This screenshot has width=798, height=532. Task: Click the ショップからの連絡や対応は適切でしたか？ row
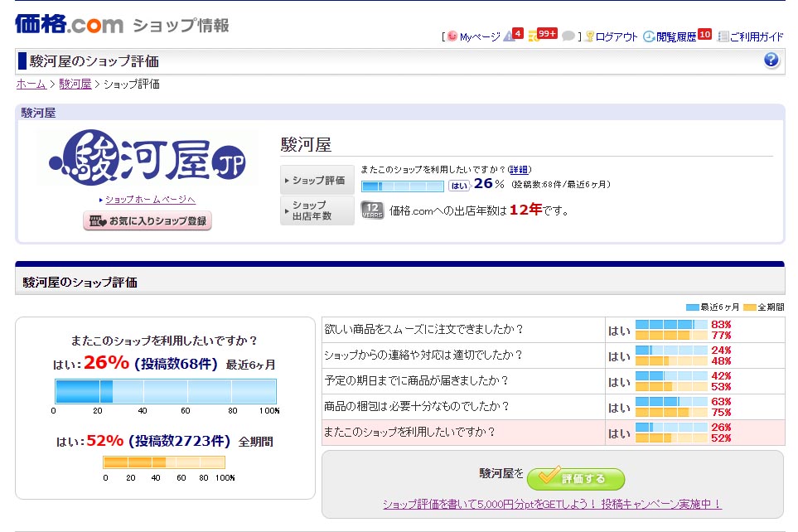pos(554,355)
